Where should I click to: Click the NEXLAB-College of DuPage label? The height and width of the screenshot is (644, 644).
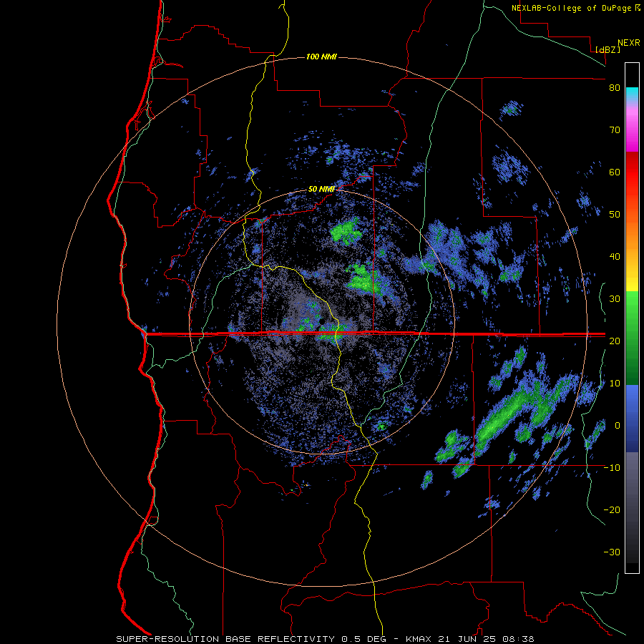click(575, 8)
